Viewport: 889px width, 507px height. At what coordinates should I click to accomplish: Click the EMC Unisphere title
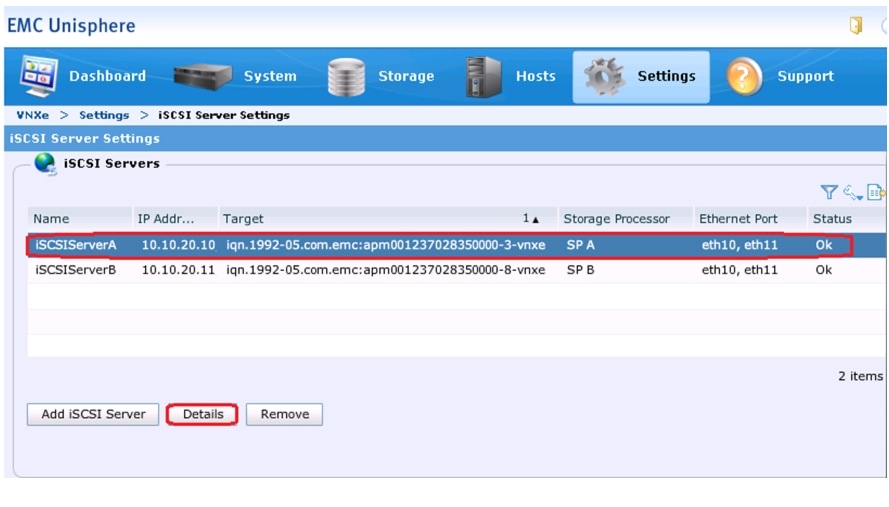tap(71, 26)
